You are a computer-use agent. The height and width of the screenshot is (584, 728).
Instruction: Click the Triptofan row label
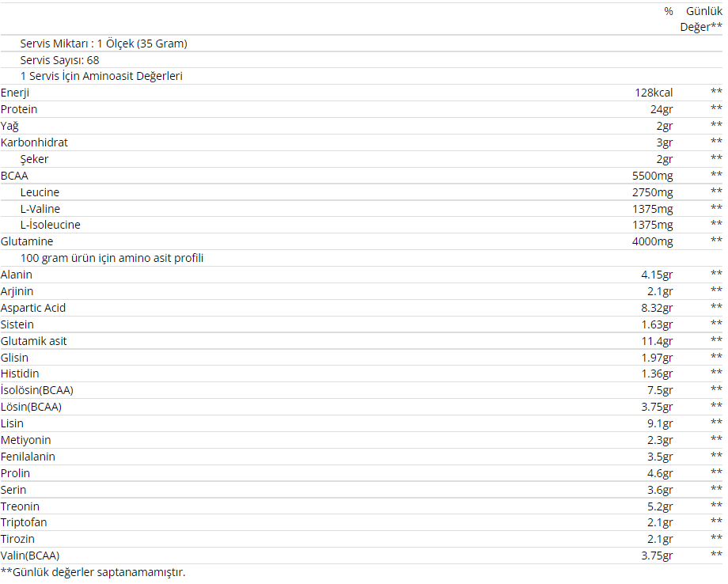pos(25,523)
